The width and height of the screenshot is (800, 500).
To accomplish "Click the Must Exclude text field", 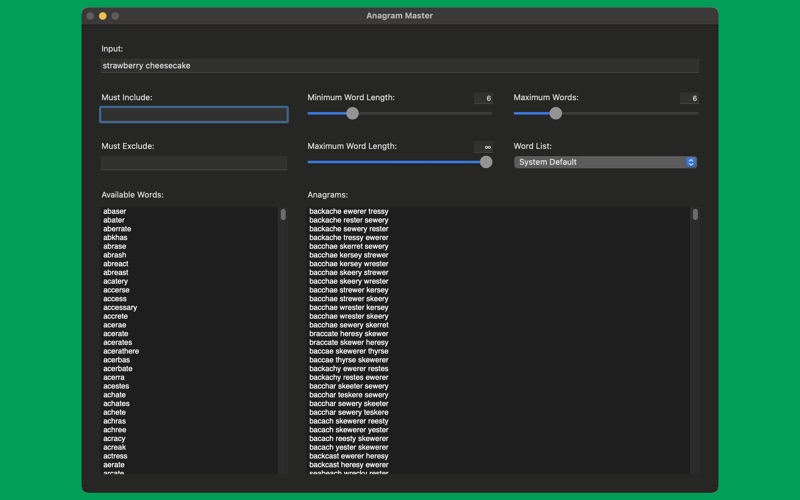I will (x=194, y=163).
